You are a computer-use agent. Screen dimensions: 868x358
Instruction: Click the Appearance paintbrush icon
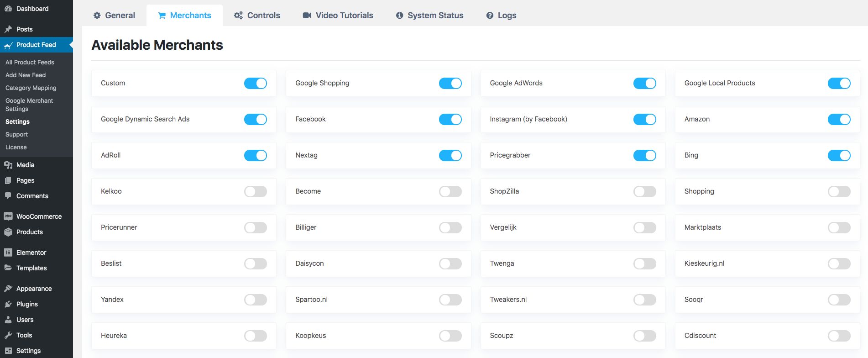[x=8, y=289]
